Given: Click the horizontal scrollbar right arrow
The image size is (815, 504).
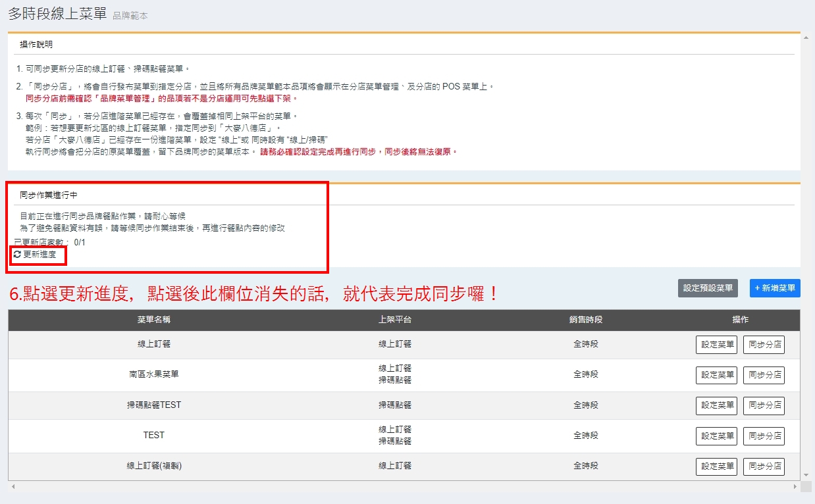Looking at the screenshot, I should pos(796,487).
